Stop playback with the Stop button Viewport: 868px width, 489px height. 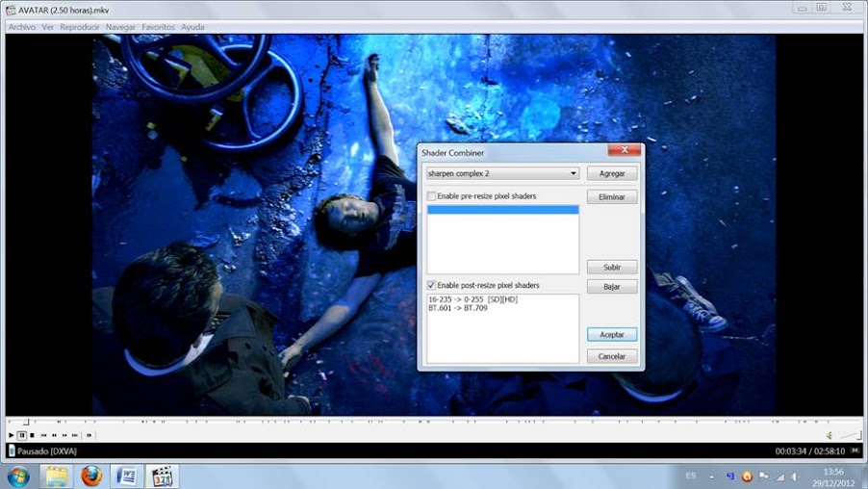tap(32, 435)
